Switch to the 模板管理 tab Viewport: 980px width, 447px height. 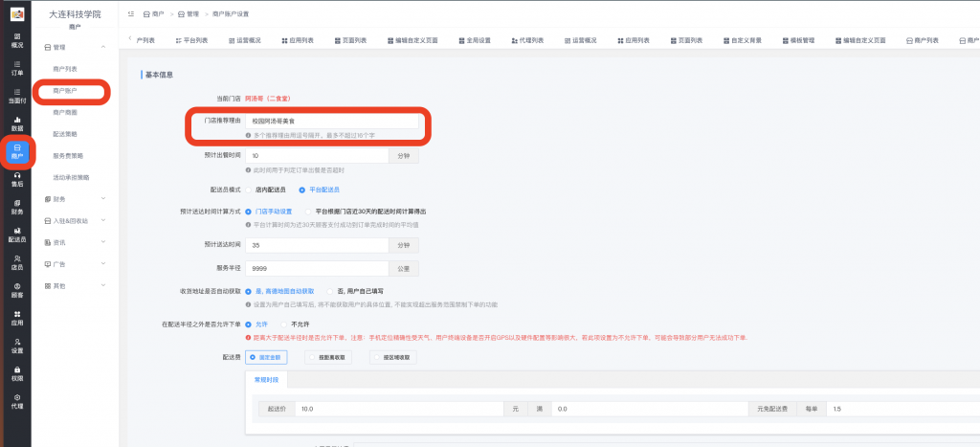point(798,40)
